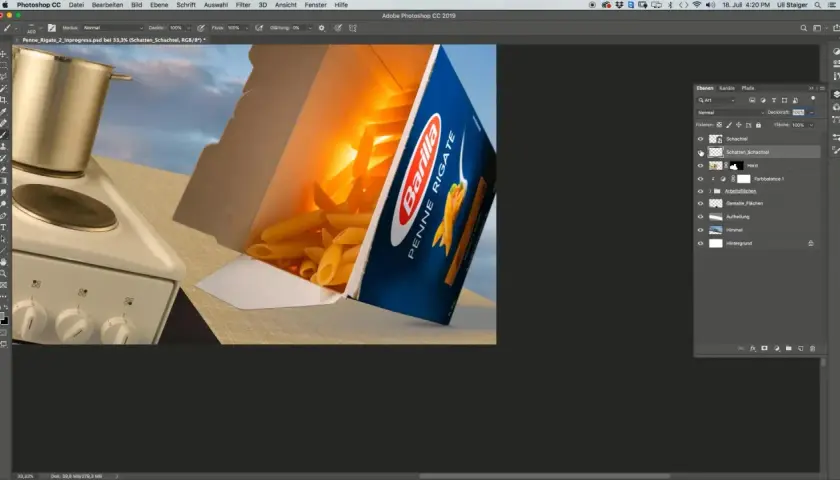Open the Datei menu
This screenshot has height=480, width=840.
click(76, 5)
